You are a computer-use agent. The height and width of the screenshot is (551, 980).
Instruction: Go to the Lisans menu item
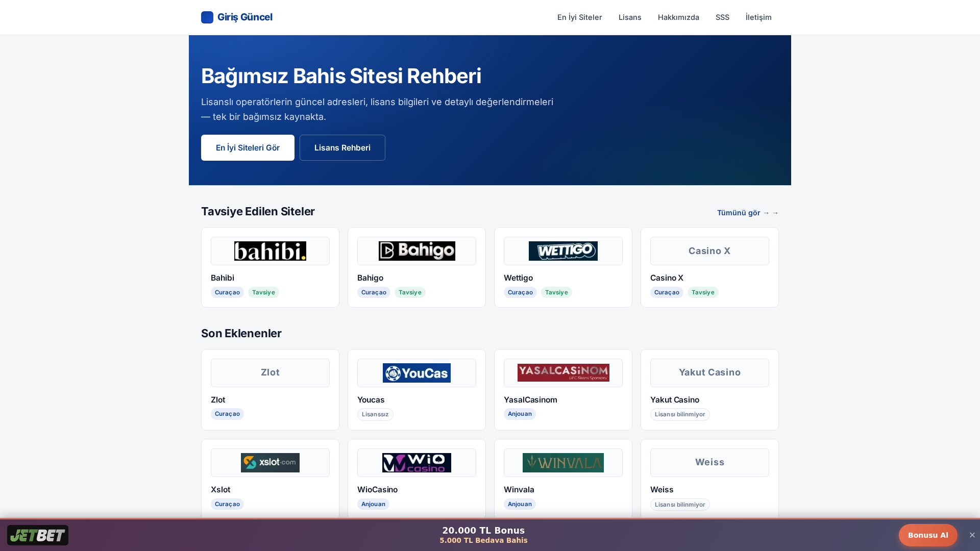point(630,17)
